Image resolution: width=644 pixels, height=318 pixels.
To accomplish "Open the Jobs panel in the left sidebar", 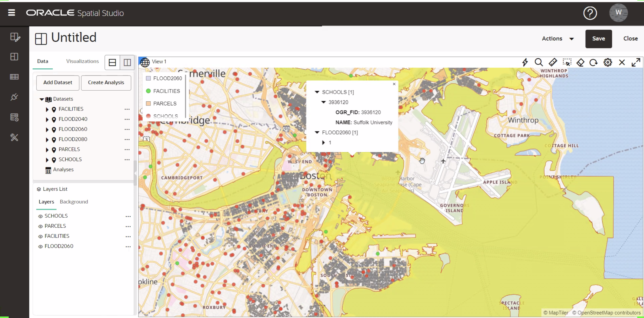I will pos(14,117).
